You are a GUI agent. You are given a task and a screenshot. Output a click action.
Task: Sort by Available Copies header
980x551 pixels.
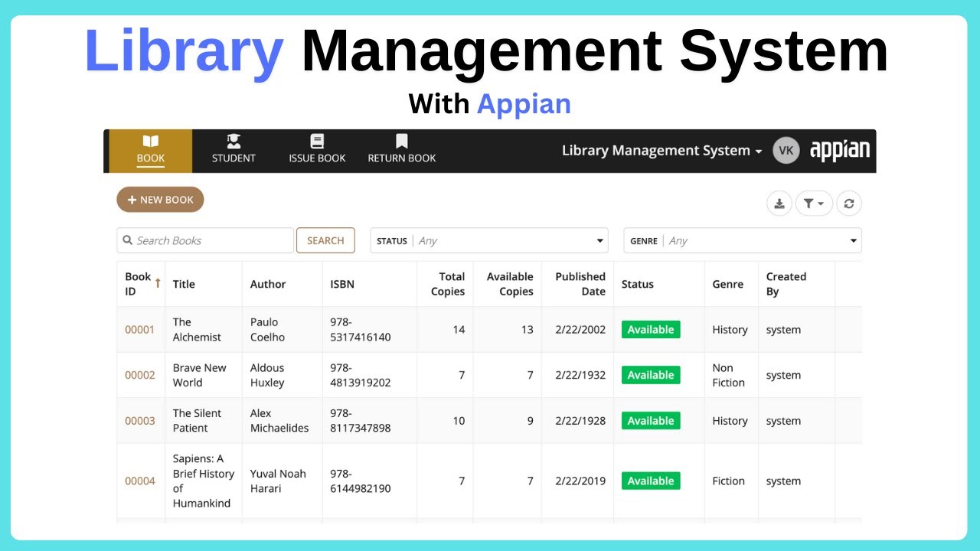pyautogui.click(x=510, y=284)
